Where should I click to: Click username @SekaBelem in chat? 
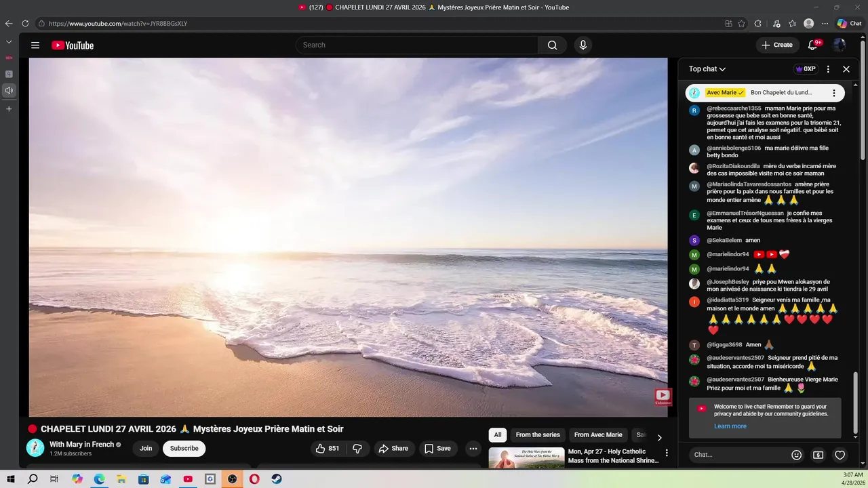click(724, 240)
